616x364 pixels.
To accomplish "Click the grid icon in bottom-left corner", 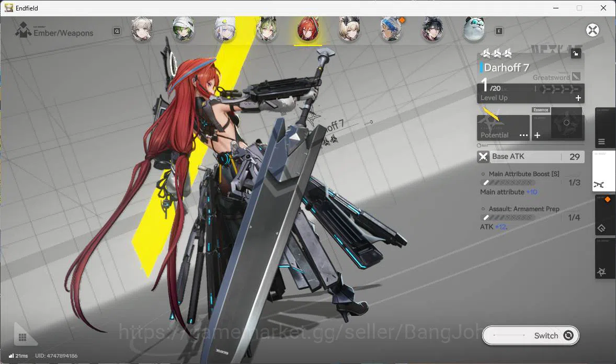I will point(22,337).
